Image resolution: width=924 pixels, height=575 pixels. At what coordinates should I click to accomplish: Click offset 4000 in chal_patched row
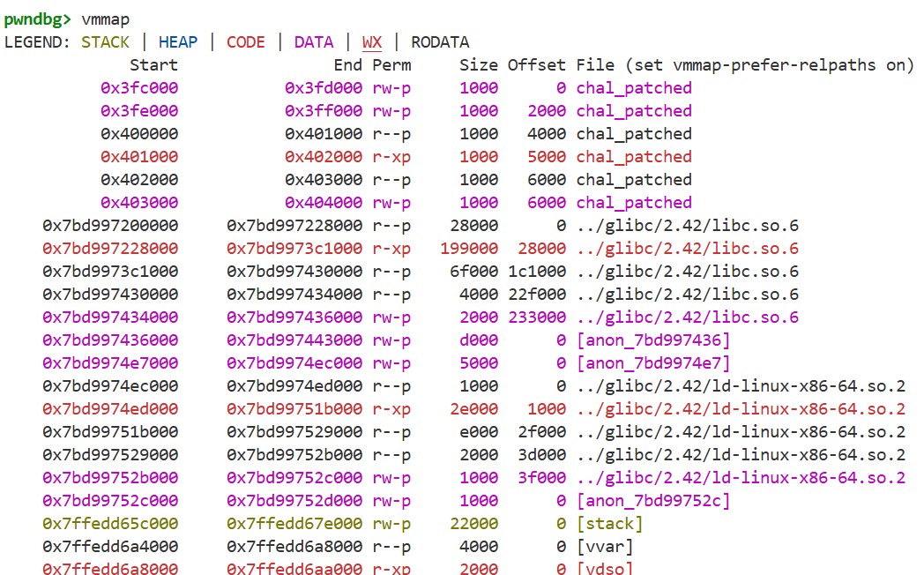pos(547,134)
